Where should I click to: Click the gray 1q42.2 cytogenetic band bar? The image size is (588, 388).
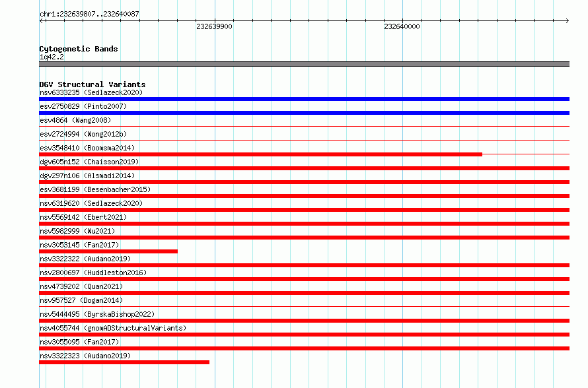point(304,64)
